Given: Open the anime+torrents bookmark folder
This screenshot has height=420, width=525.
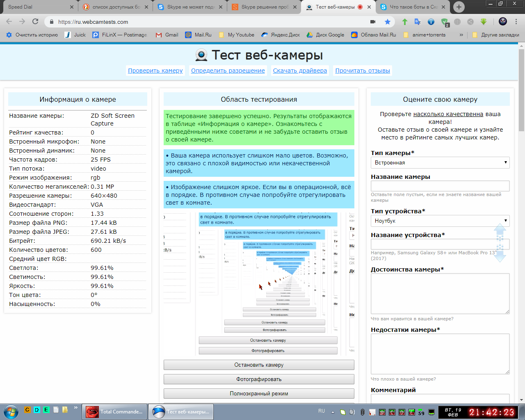Looking at the screenshot, I should pos(425,35).
